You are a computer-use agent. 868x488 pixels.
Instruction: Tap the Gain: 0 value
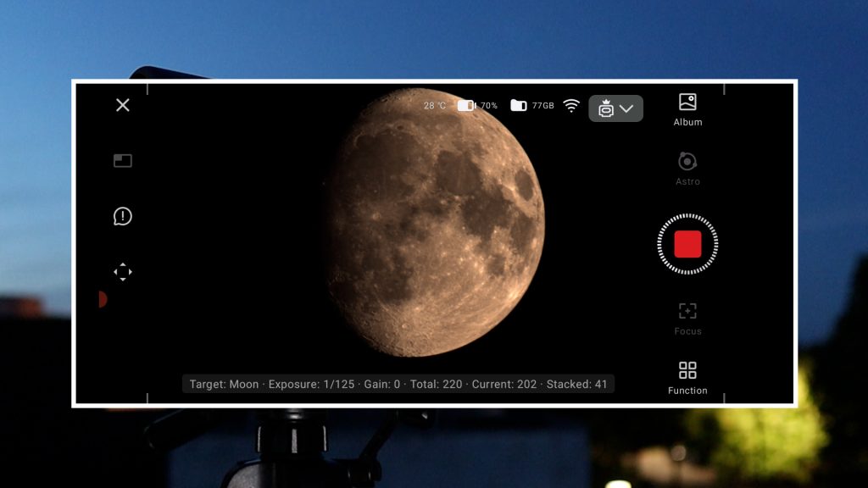[x=382, y=384]
